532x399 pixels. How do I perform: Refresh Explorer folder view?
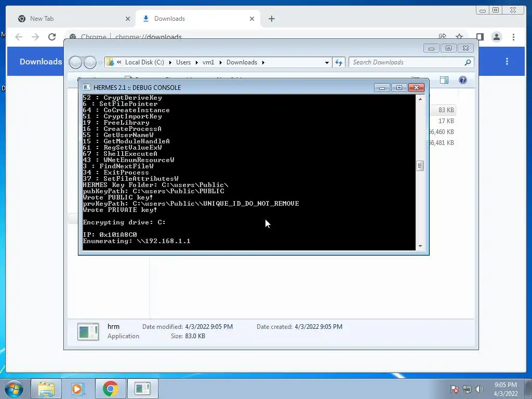point(339,62)
